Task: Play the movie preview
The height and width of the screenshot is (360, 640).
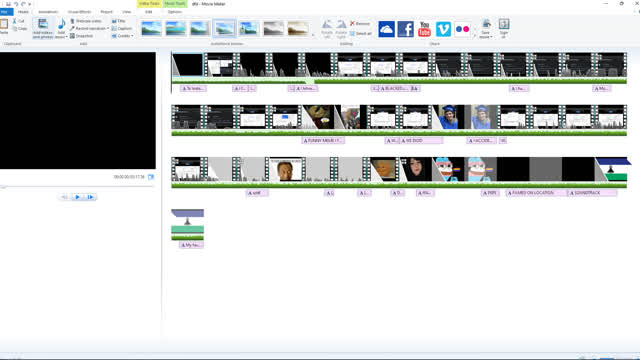Action: [78, 197]
